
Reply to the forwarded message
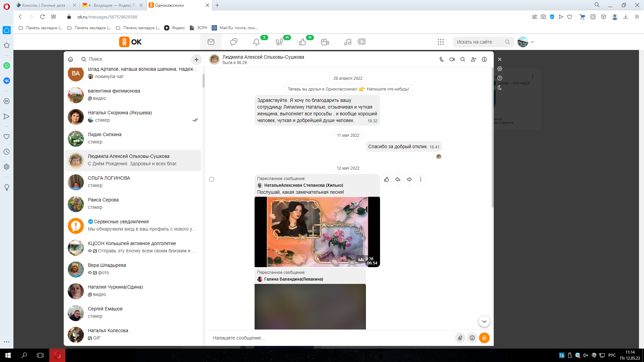[x=398, y=179]
